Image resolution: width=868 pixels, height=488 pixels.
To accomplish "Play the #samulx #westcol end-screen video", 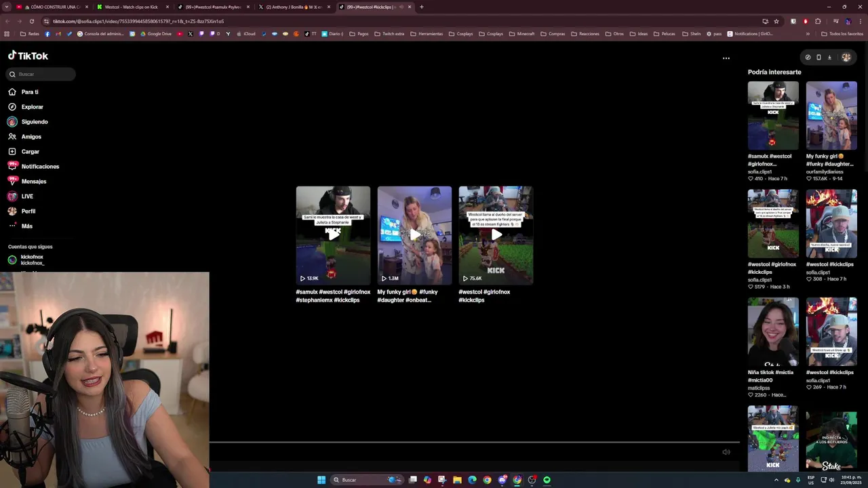I will (333, 235).
